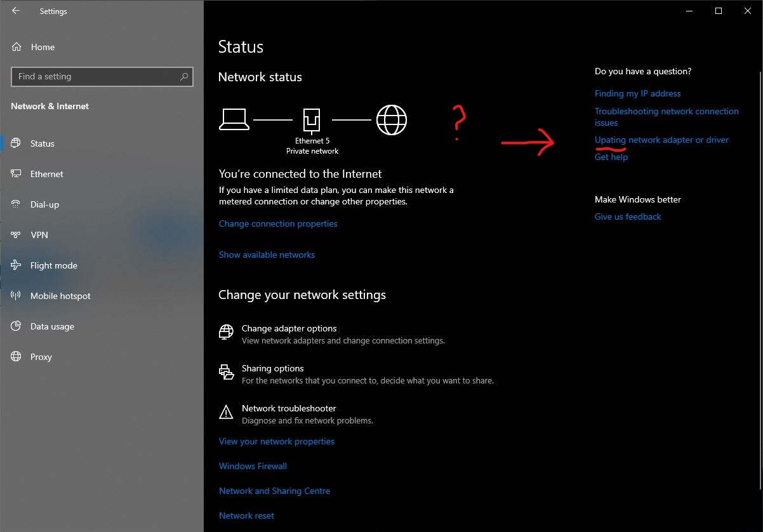763x532 pixels.
Task: Click 'Do you have a question?' text
Action: (643, 71)
